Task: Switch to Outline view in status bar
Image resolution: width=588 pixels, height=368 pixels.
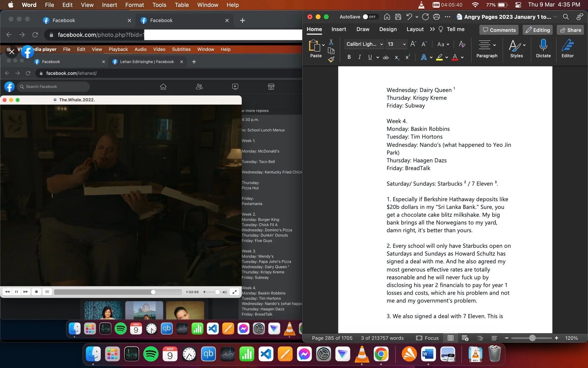Action: [x=480, y=338]
